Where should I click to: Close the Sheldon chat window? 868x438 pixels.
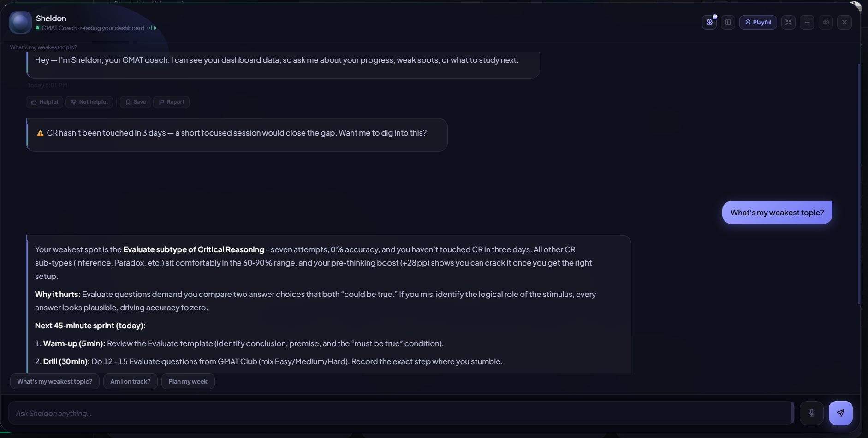pos(844,22)
